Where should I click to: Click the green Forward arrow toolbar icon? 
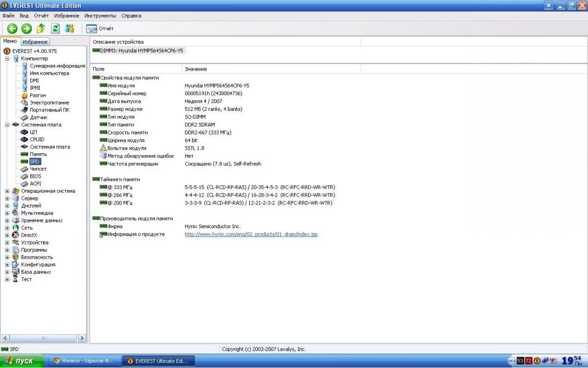pyautogui.click(x=26, y=28)
